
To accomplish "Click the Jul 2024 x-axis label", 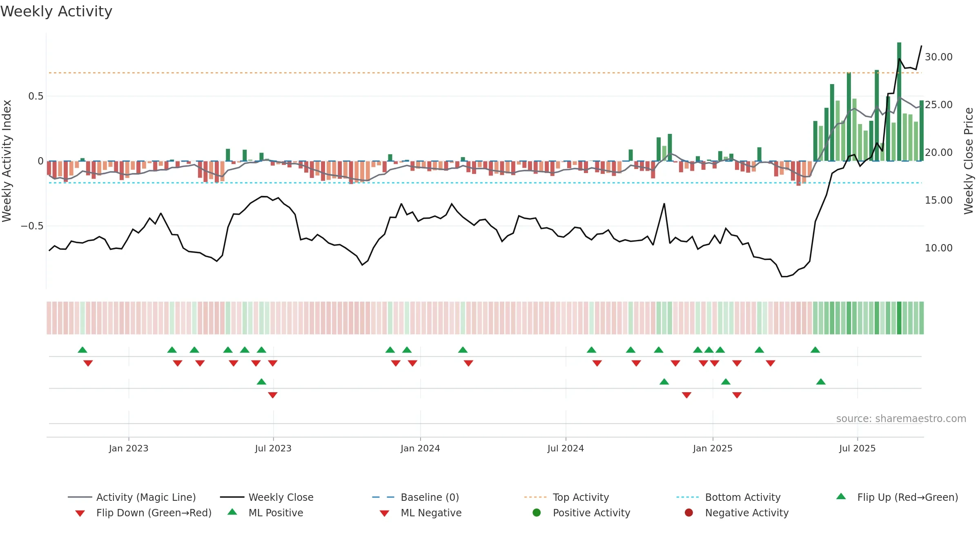I will click(566, 448).
